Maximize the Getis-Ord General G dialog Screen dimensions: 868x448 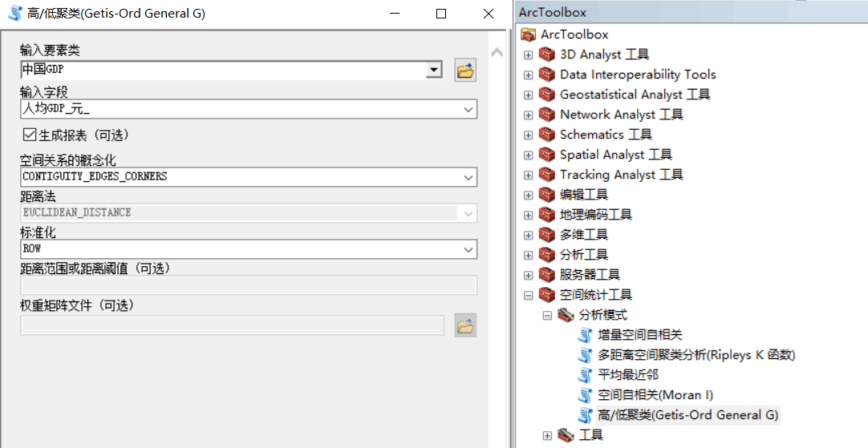pos(441,14)
